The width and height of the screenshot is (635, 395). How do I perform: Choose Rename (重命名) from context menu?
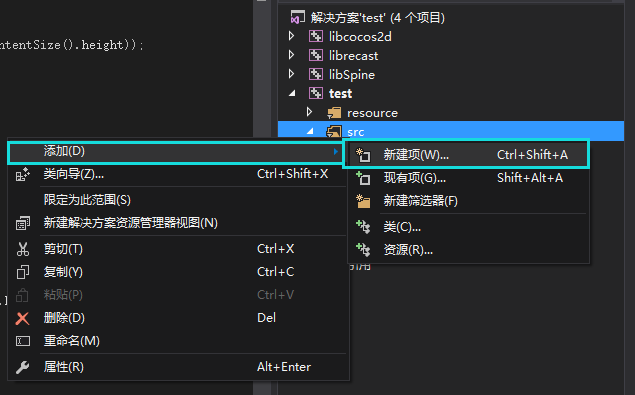[x=178, y=341]
